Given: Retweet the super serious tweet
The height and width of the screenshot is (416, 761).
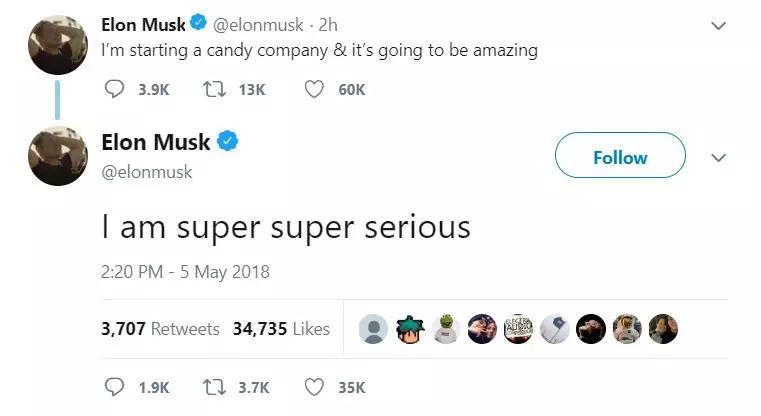Looking at the screenshot, I should (x=214, y=387).
